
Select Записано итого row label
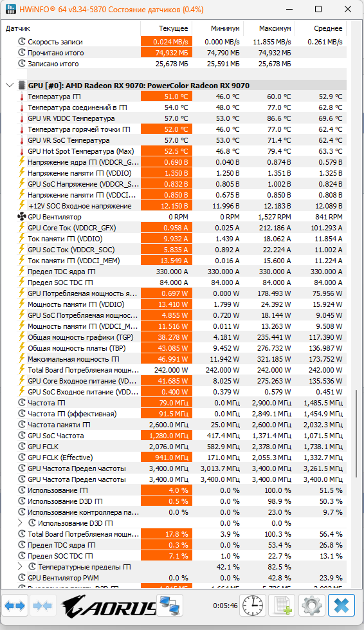tap(53, 64)
